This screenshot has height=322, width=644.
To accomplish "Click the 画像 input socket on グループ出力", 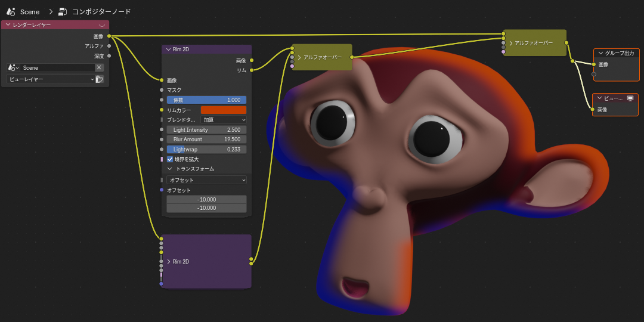I will (594, 64).
